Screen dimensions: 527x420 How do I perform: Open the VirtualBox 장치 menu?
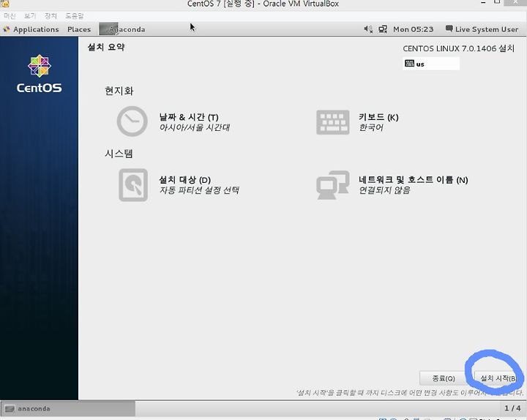click(x=51, y=16)
